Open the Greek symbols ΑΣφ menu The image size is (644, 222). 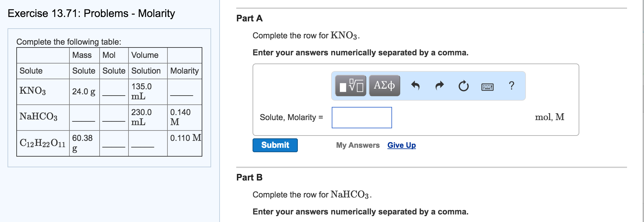pyautogui.click(x=384, y=86)
